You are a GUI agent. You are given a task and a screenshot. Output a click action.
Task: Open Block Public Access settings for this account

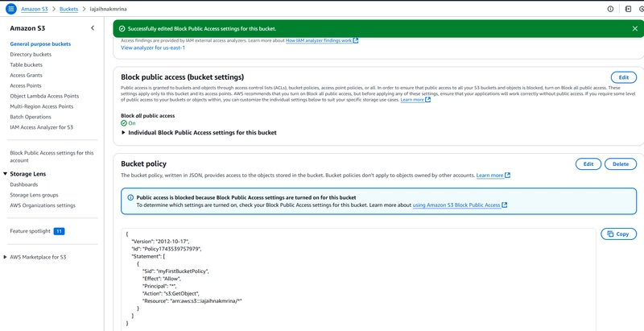tap(52, 156)
